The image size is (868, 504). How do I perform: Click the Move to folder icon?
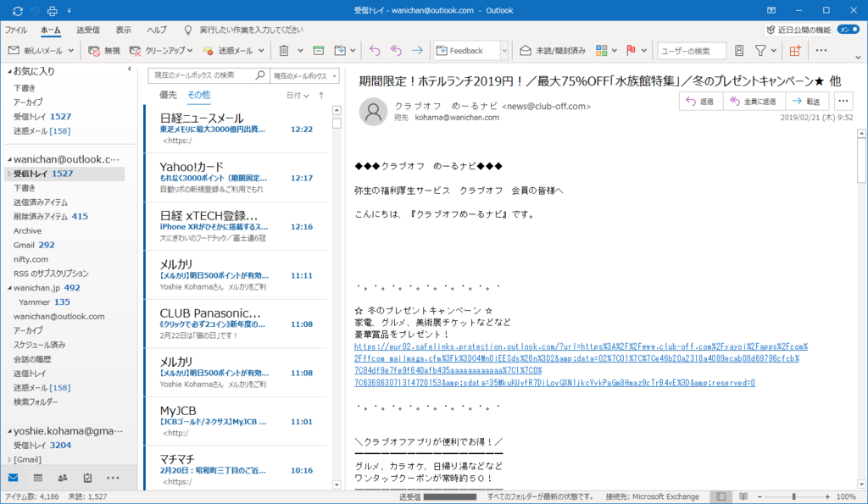click(x=340, y=50)
